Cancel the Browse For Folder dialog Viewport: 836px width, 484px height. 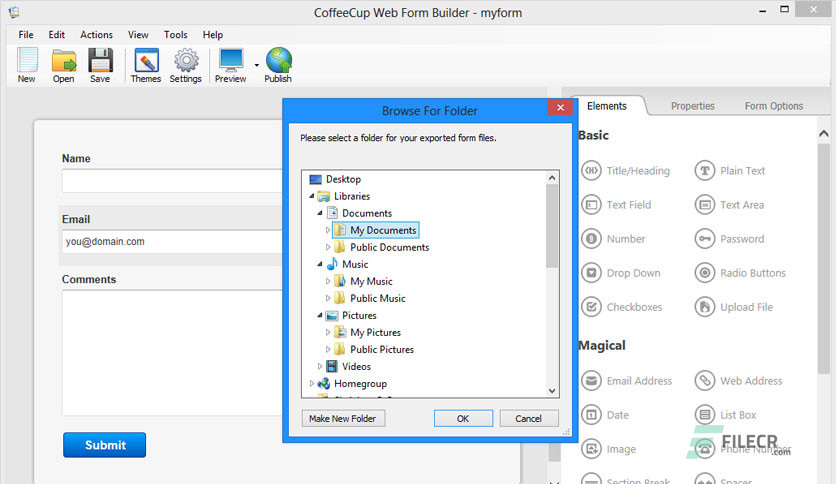click(x=528, y=418)
